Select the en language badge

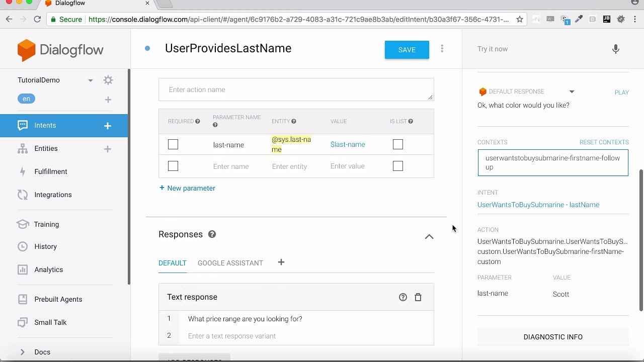tap(26, 99)
